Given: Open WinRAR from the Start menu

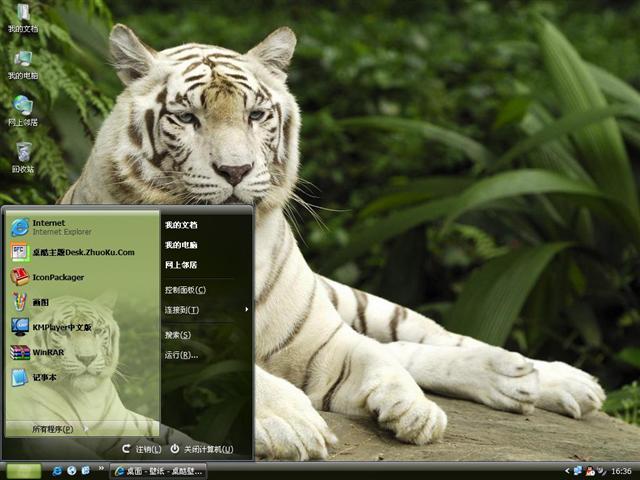Looking at the screenshot, I should (x=48, y=352).
